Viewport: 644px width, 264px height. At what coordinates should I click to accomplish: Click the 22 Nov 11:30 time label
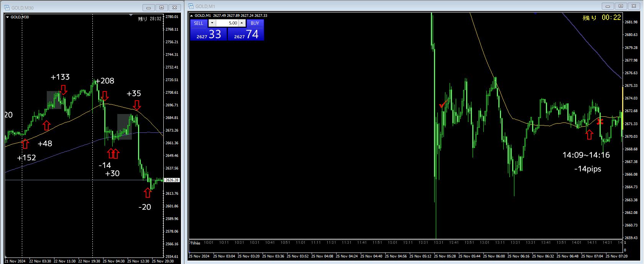65,261
